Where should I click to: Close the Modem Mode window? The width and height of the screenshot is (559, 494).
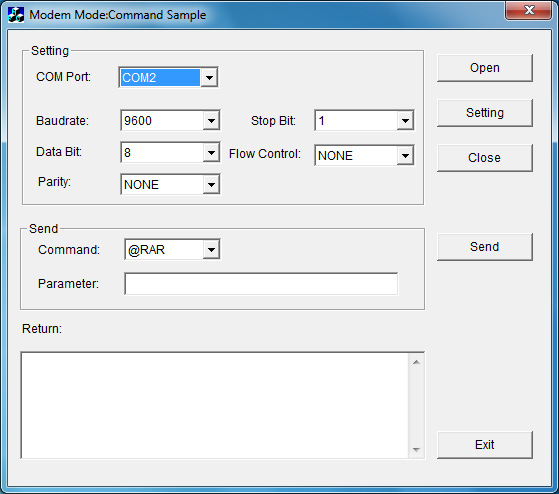(529, 11)
